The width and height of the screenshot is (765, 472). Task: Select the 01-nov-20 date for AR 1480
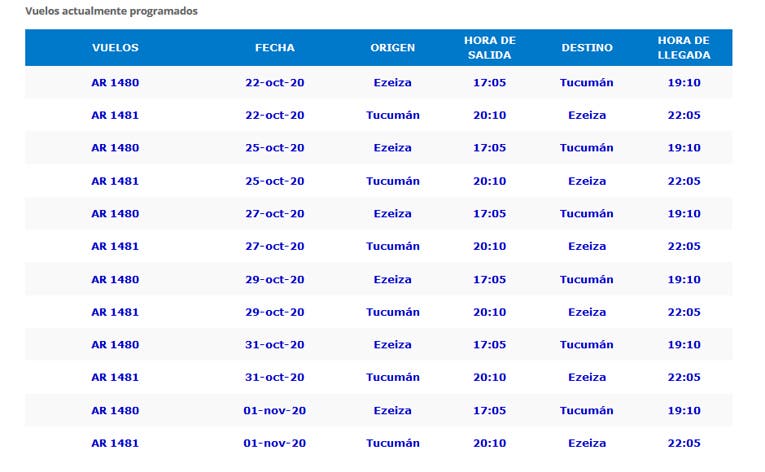(x=275, y=410)
